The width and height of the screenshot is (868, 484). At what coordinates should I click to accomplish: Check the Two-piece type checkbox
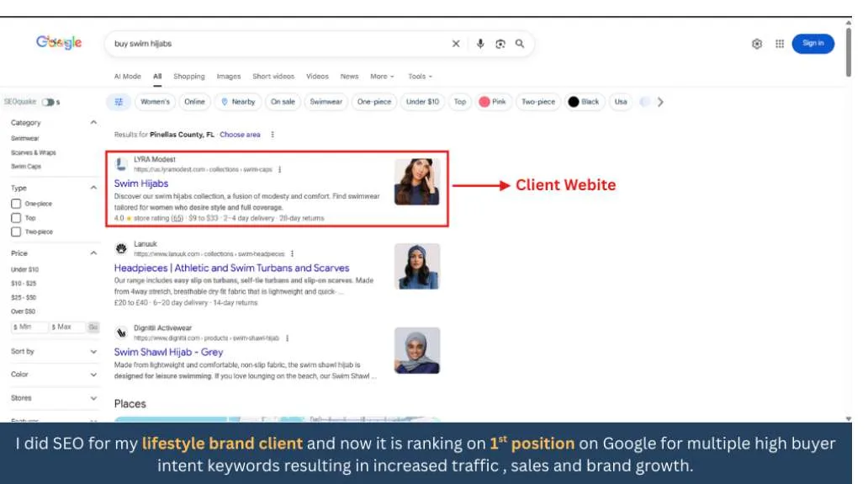click(x=16, y=231)
